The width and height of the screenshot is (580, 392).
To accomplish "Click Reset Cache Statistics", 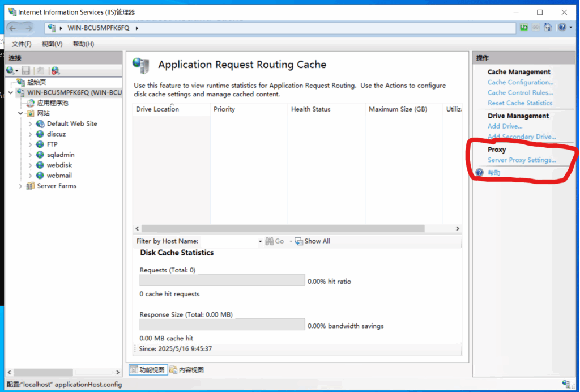I will 520,103.
